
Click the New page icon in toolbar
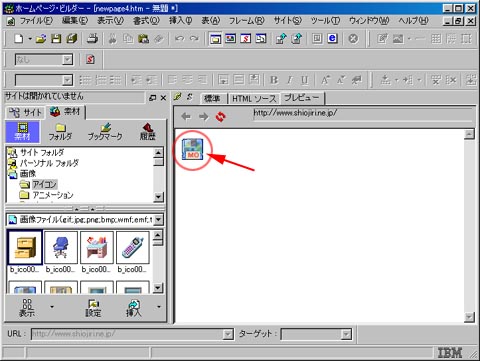click(19, 39)
